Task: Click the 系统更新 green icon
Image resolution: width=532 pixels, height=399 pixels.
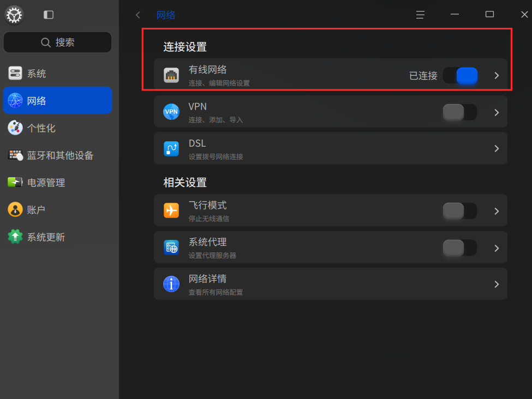Action: pyautogui.click(x=15, y=237)
